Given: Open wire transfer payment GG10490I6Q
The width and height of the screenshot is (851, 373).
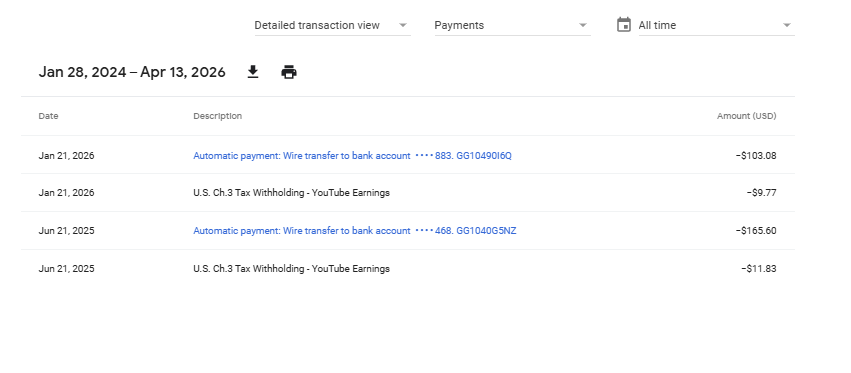Looking at the screenshot, I should [352, 156].
